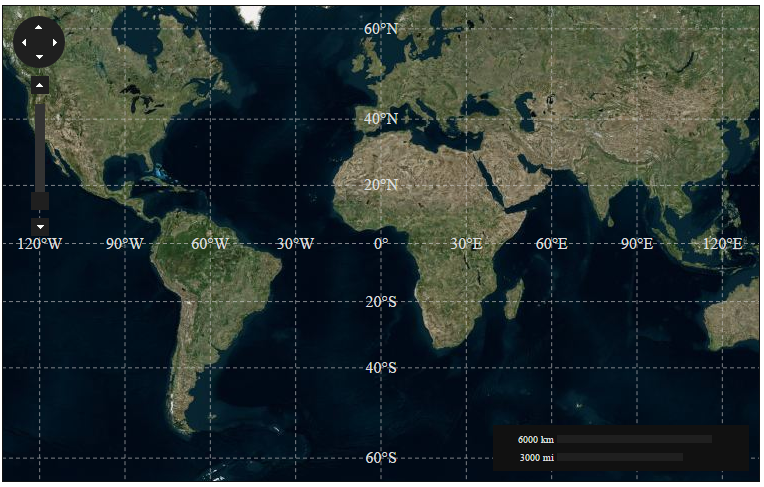Click the 0° origin label
This screenshot has height=487, width=764.
[381, 243]
